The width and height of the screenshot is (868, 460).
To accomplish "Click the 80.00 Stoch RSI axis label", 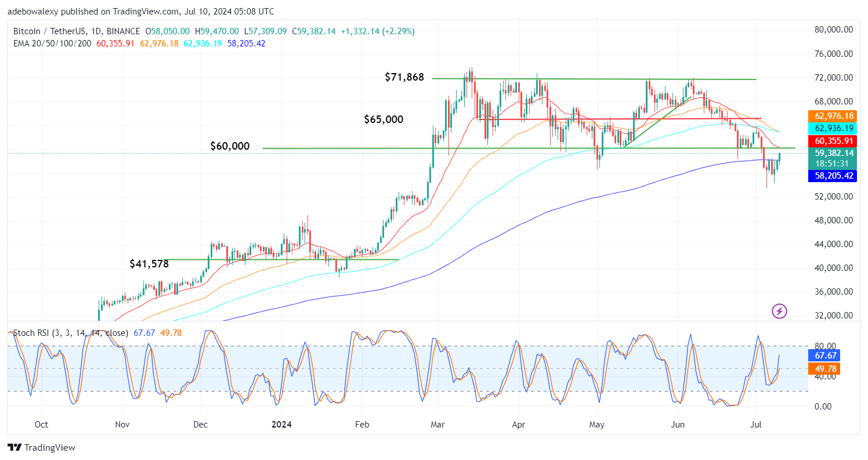I will (x=826, y=346).
